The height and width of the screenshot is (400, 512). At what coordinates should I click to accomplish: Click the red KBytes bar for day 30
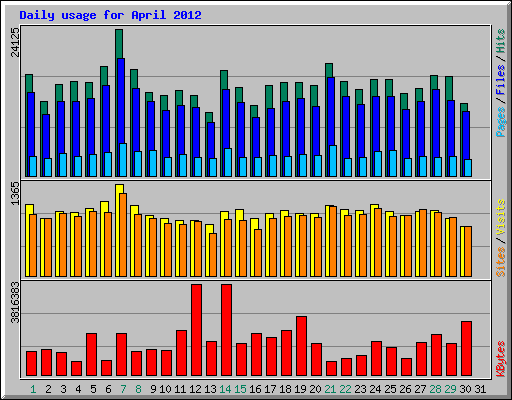[466, 349]
